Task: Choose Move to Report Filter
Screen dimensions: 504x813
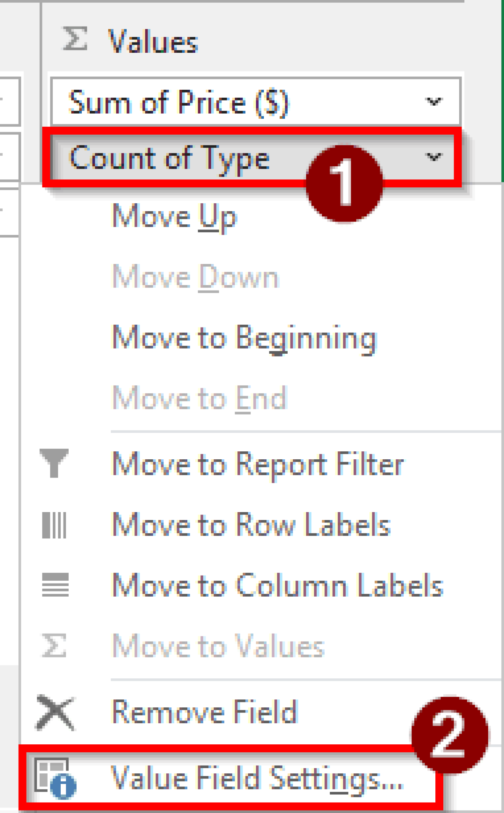Action: coord(257,464)
